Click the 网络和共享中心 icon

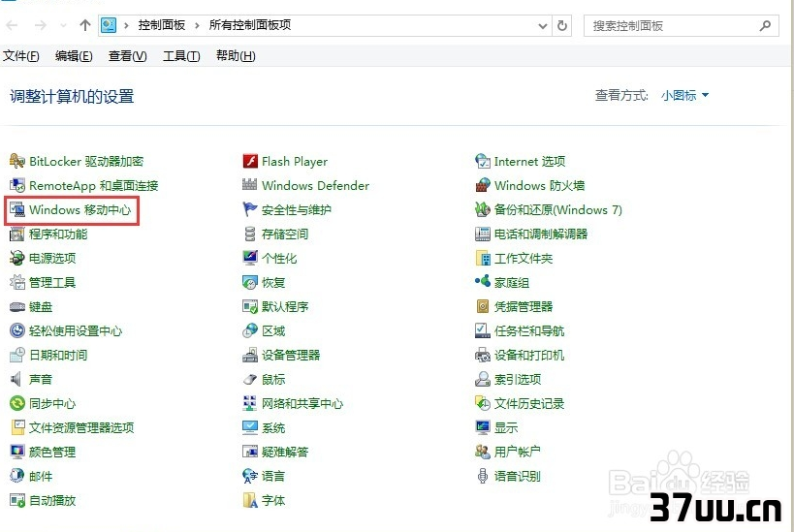[250, 403]
